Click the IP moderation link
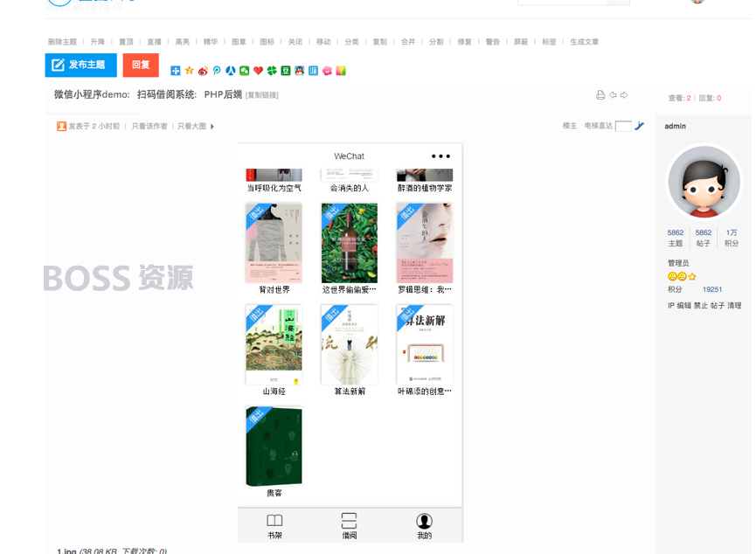Screen dimensions: 756x554 [670, 306]
